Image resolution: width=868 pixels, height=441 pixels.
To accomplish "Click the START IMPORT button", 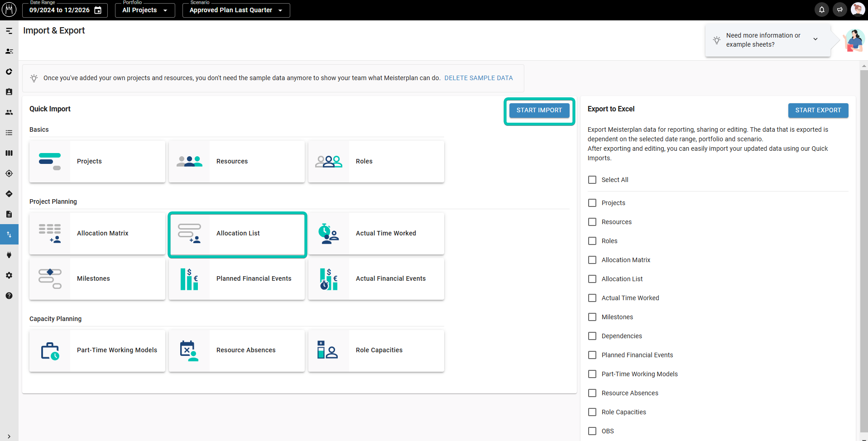I will [539, 110].
